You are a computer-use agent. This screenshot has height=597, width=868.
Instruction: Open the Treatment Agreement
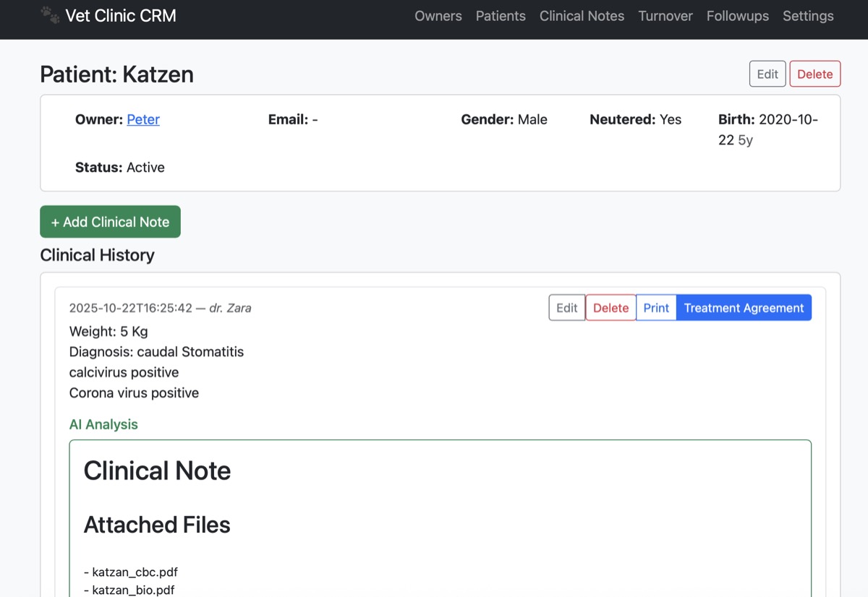(744, 308)
